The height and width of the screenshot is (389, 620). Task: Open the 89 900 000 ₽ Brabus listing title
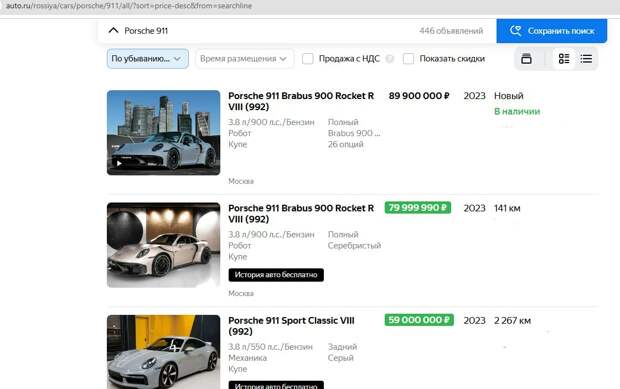[301, 101]
